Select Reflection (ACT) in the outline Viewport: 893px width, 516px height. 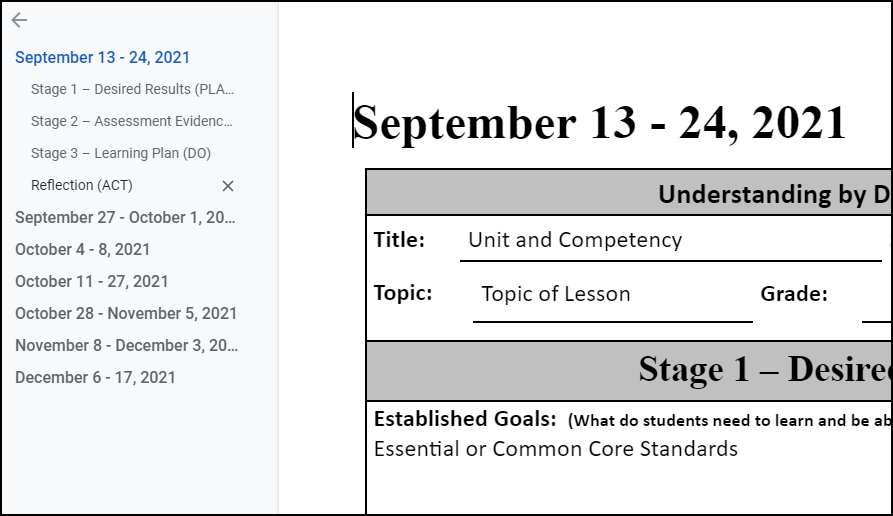[81, 185]
